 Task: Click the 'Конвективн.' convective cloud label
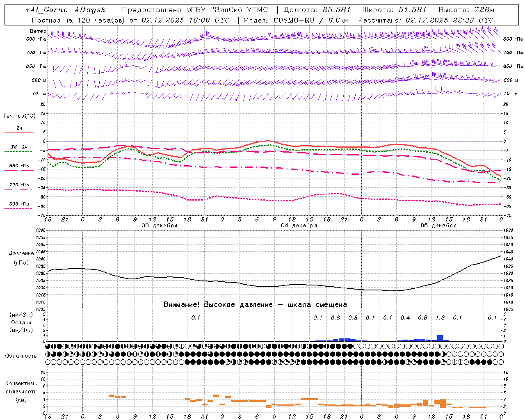click(21, 383)
